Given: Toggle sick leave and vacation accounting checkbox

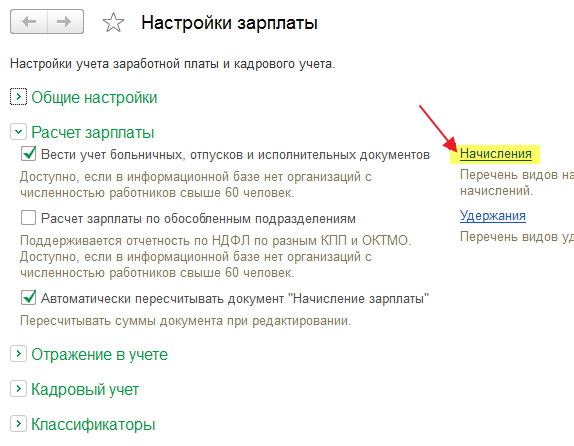Looking at the screenshot, I should pos(29,154).
